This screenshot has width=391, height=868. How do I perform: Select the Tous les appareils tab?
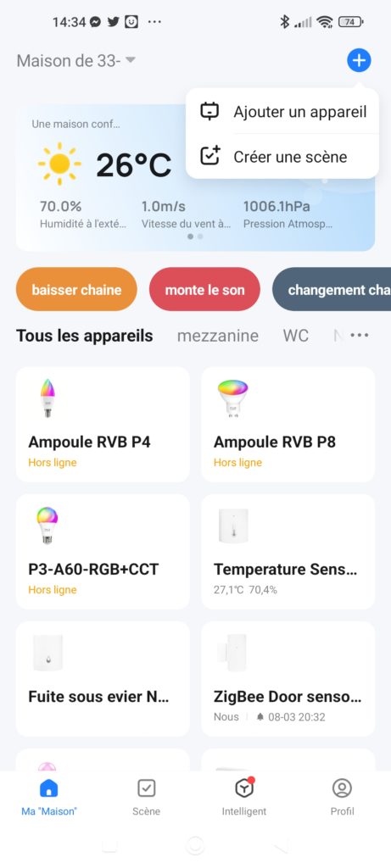point(84,336)
